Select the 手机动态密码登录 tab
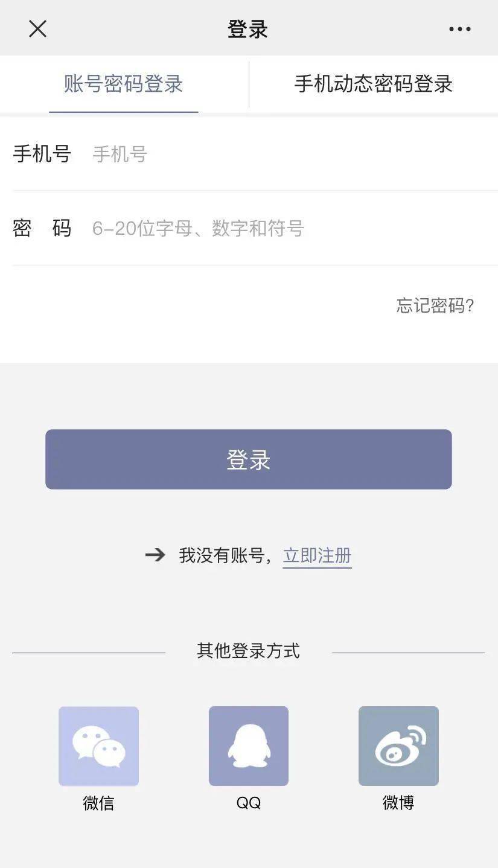498x868 pixels. click(x=373, y=84)
